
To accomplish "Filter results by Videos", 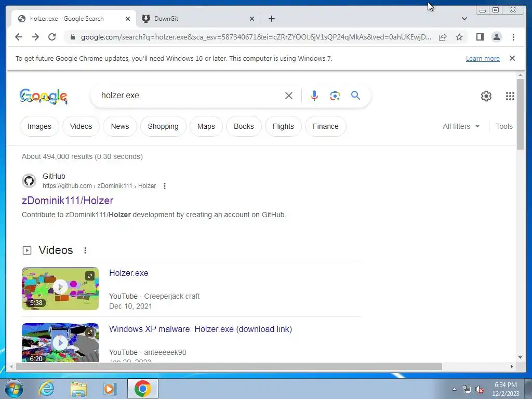I will (81, 126).
